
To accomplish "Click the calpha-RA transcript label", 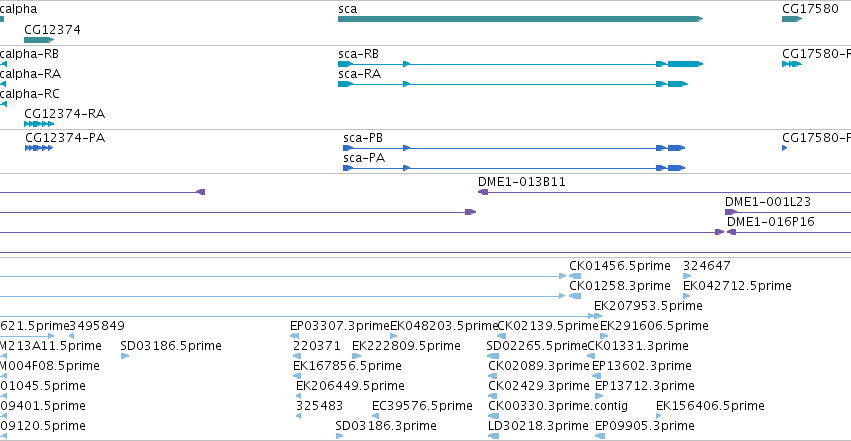I will tap(30, 74).
